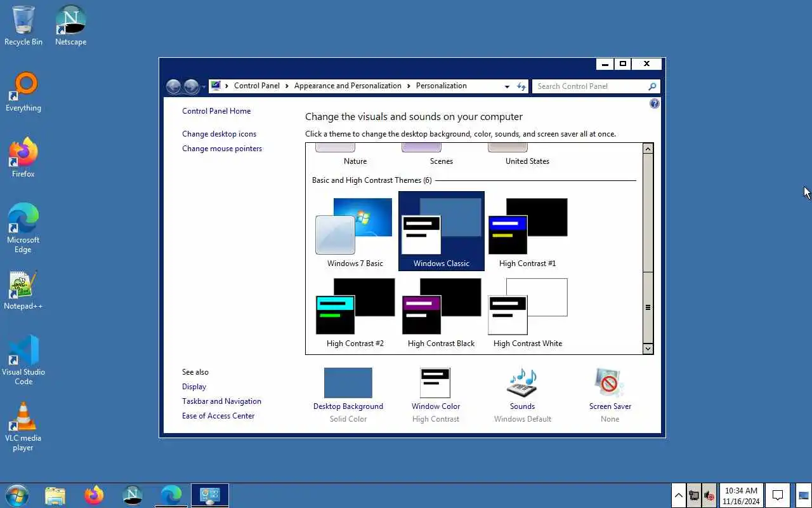The height and width of the screenshot is (508, 812).
Task: Open the Sounds settings icon
Action: coord(522,383)
